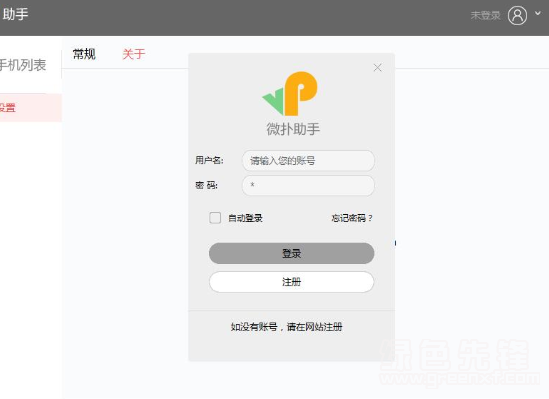Click 如没有账号,请在网站注册 text
This screenshot has width=549, height=399.
click(x=286, y=327)
